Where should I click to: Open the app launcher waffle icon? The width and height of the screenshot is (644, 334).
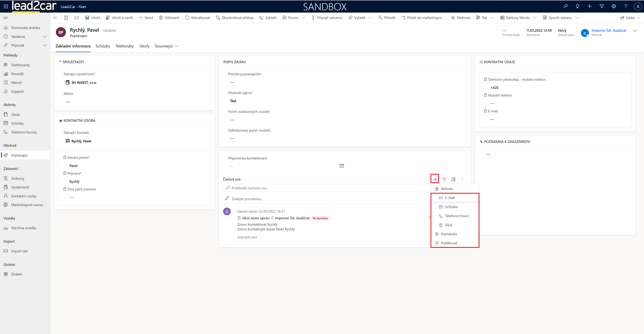6,7
